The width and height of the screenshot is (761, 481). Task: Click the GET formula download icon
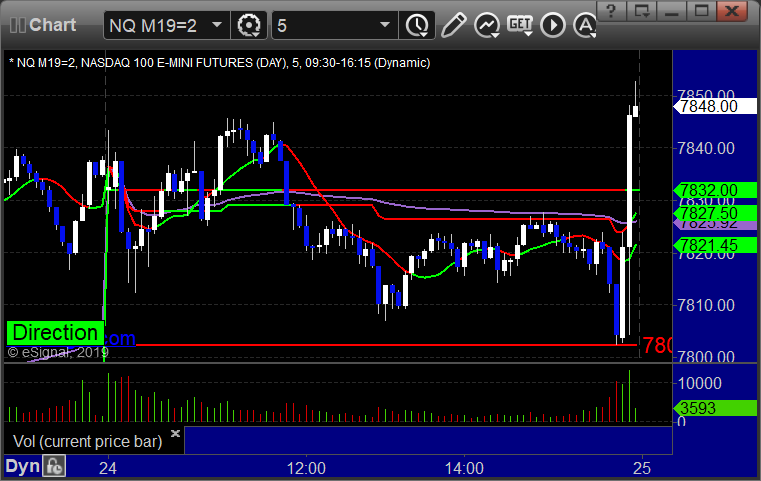click(x=520, y=25)
